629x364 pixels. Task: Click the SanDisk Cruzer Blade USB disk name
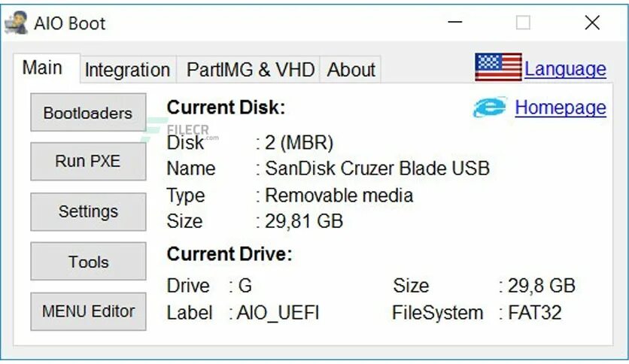click(377, 168)
